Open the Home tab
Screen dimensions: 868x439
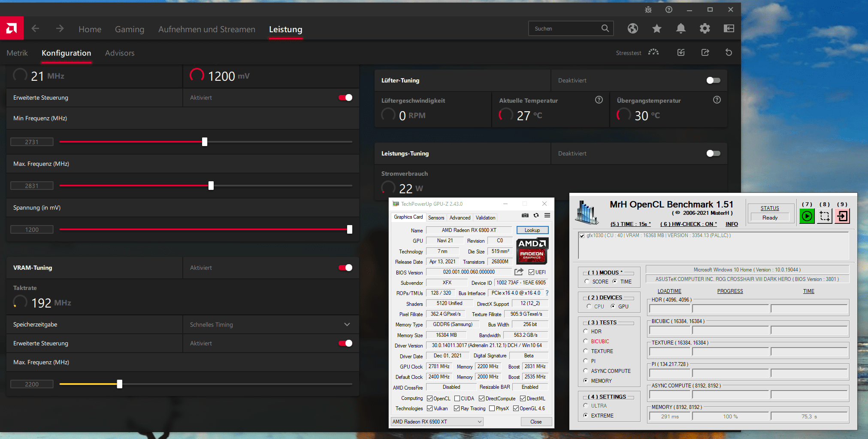click(x=90, y=29)
